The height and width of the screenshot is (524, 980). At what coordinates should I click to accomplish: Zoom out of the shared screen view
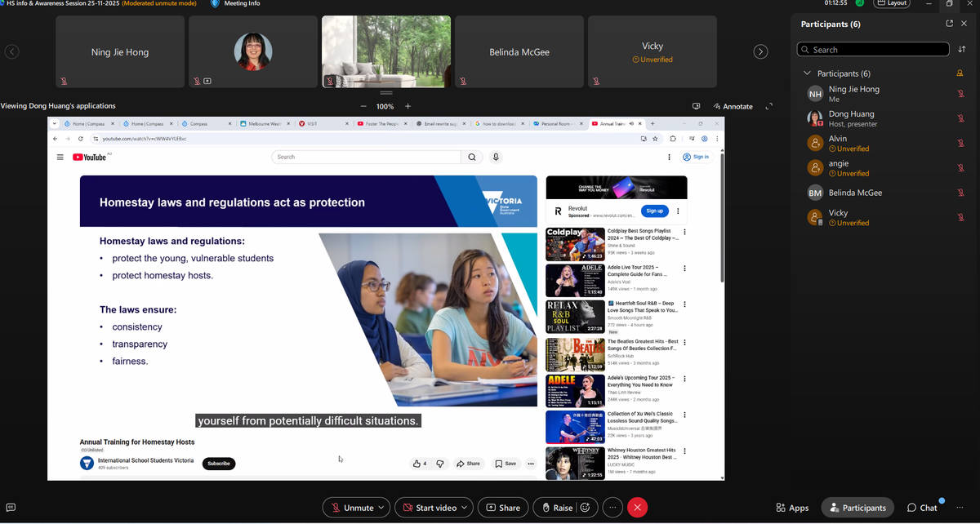coord(364,106)
